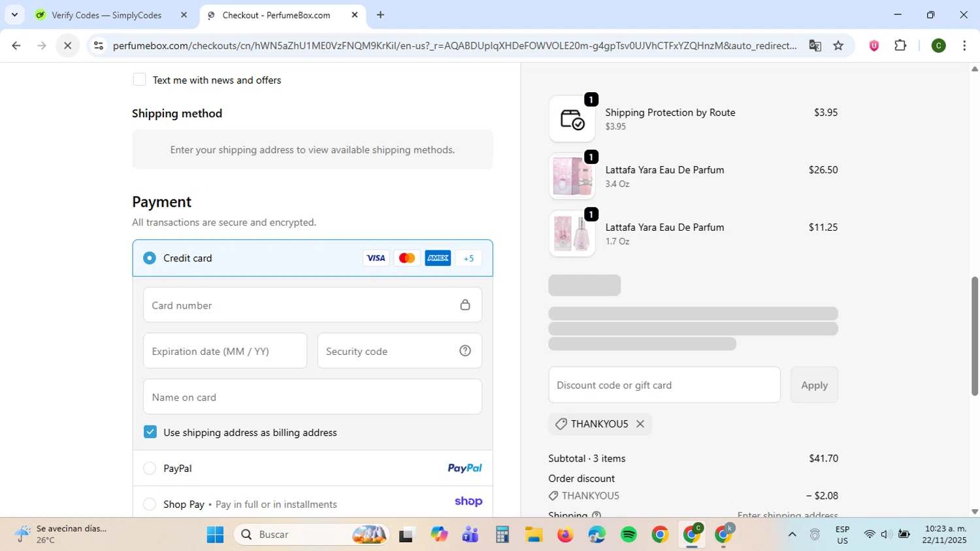
Task: Show the security code help tooltip
Action: (465, 351)
